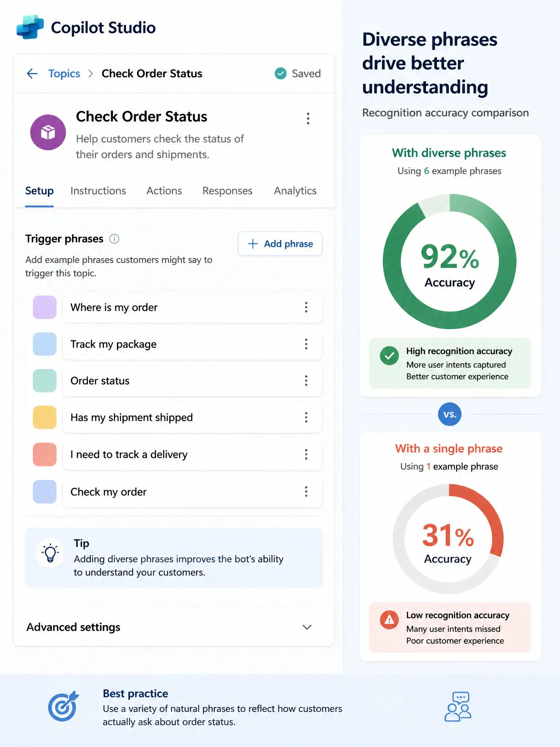The height and width of the screenshot is (747, 560).
Task: Switch to the Analytics tab
Action: pos(295,191)
